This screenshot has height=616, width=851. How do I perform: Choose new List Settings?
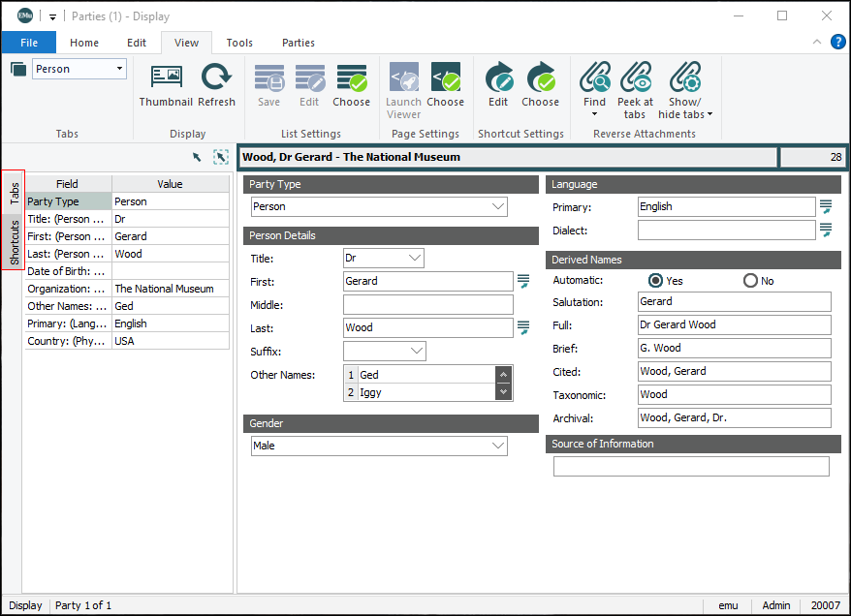(x=351, y=89)
